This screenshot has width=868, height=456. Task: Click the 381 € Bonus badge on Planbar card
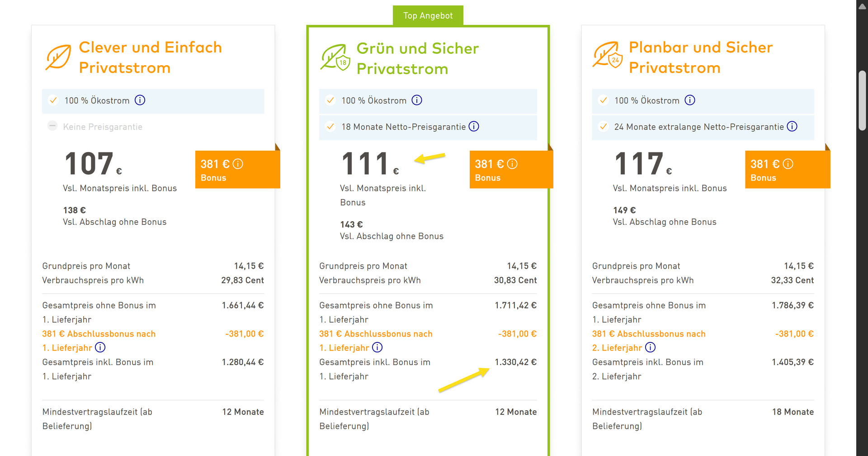tap(787, 170)
